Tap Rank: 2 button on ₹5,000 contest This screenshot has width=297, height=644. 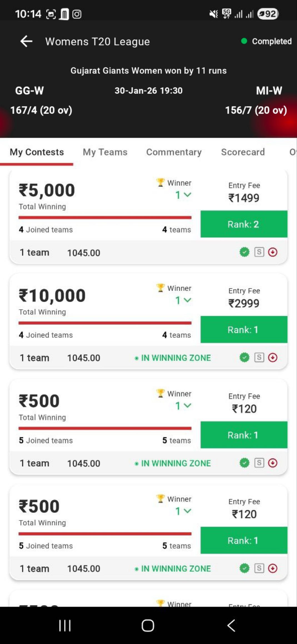[x=244, y=224]
